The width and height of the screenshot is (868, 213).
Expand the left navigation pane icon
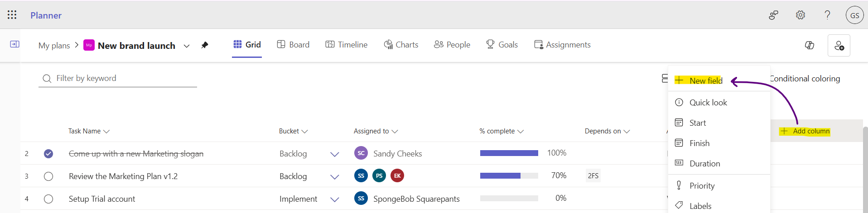[x=14, y=44]
